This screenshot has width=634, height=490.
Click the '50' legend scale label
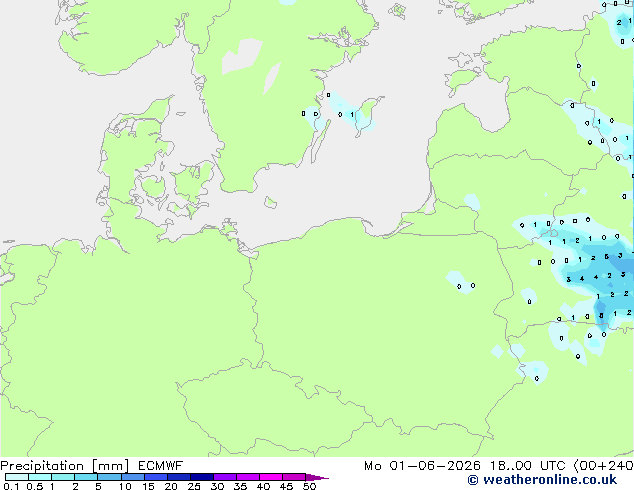coord(309,486)
